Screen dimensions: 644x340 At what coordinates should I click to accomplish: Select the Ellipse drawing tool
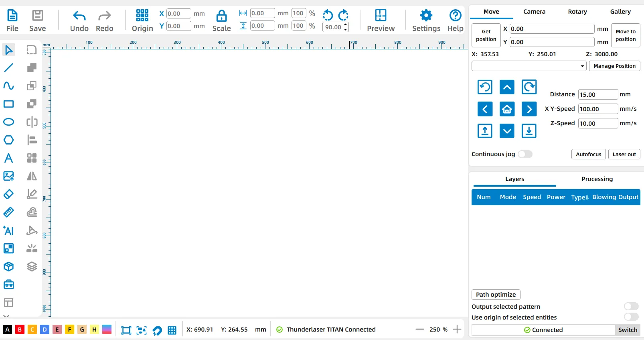pyautogui.click(x=8, y=122)
